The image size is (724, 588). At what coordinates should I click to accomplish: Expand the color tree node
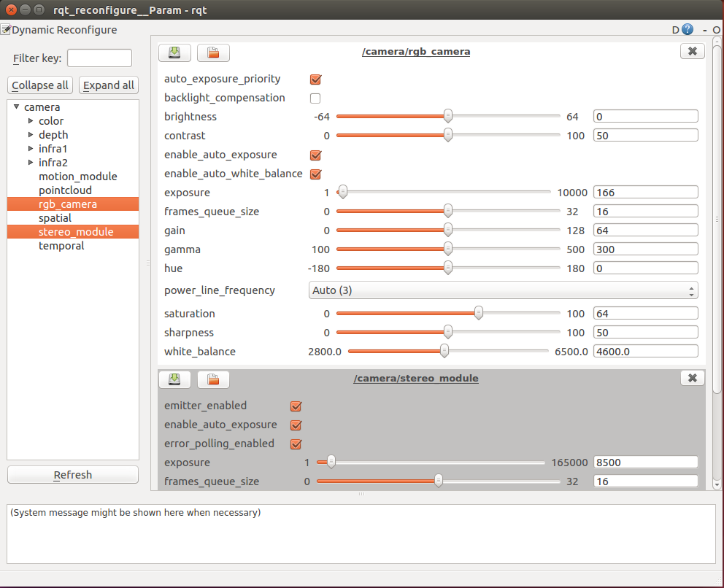(31, 121)
